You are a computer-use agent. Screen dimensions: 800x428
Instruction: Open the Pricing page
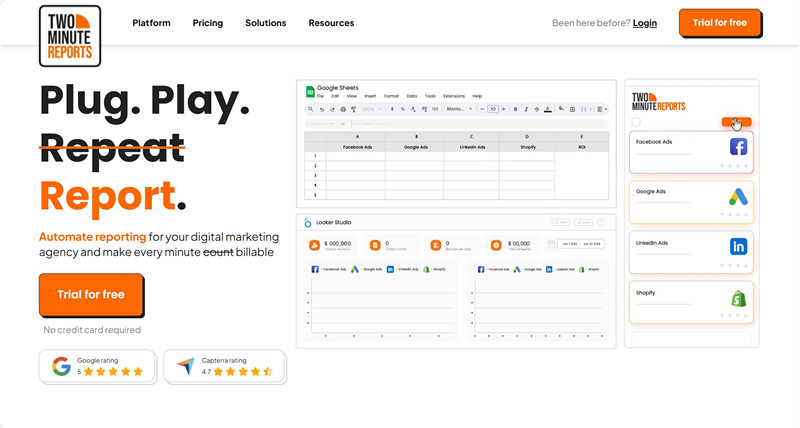click(x=208, y=23)
